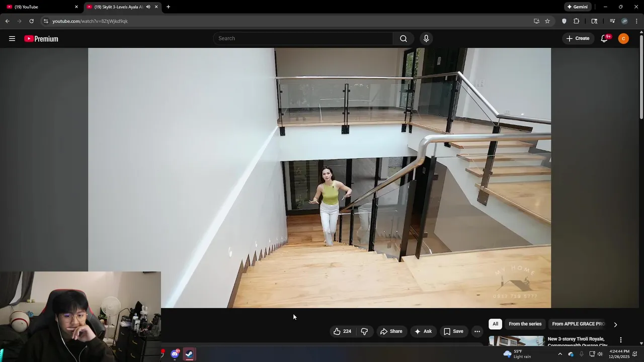Image resolution: width=644 pixels, height=362 pixels.
Task: Start voice search with the microphone
Action: [426, 39]
